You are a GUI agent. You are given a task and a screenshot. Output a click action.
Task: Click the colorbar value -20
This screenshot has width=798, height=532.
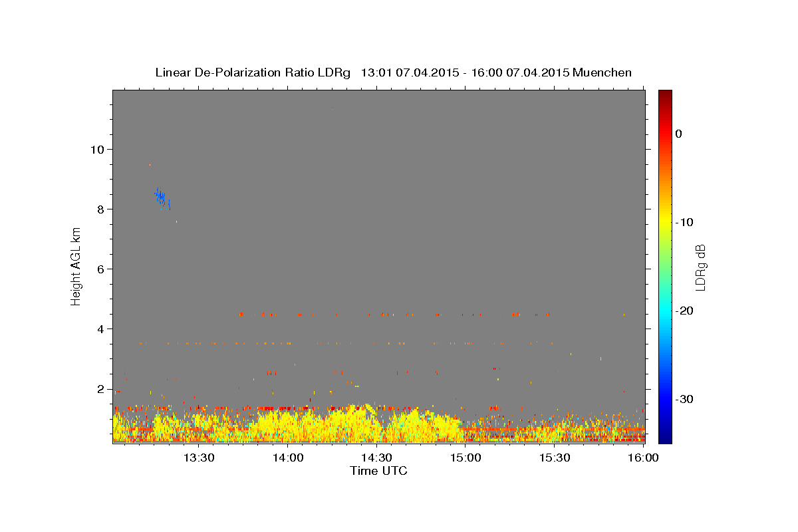coord(684,311)
